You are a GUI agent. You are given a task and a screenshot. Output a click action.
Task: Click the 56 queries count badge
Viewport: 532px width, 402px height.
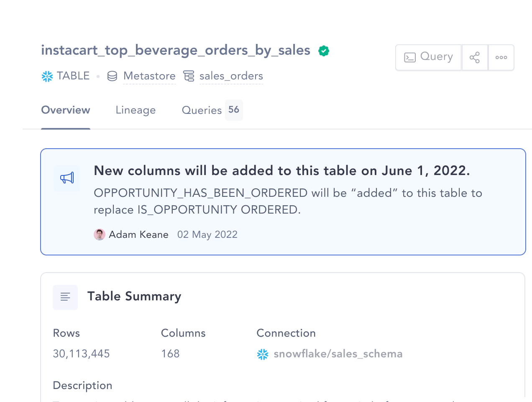(234, 110)
